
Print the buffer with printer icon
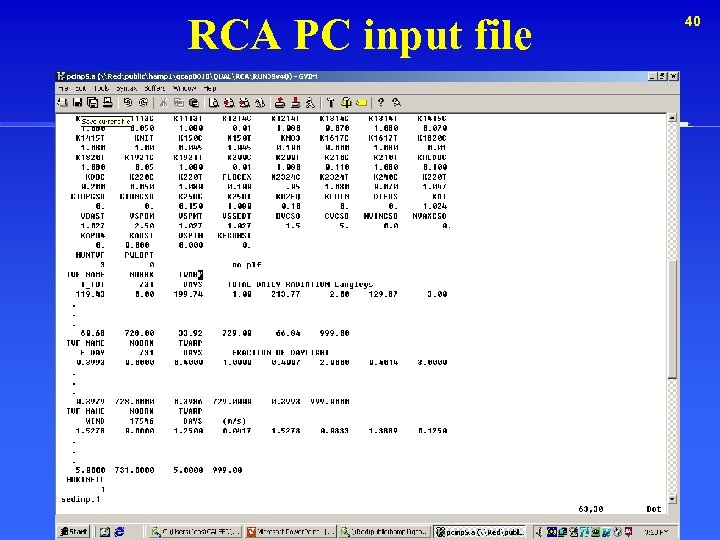[107, 103]
